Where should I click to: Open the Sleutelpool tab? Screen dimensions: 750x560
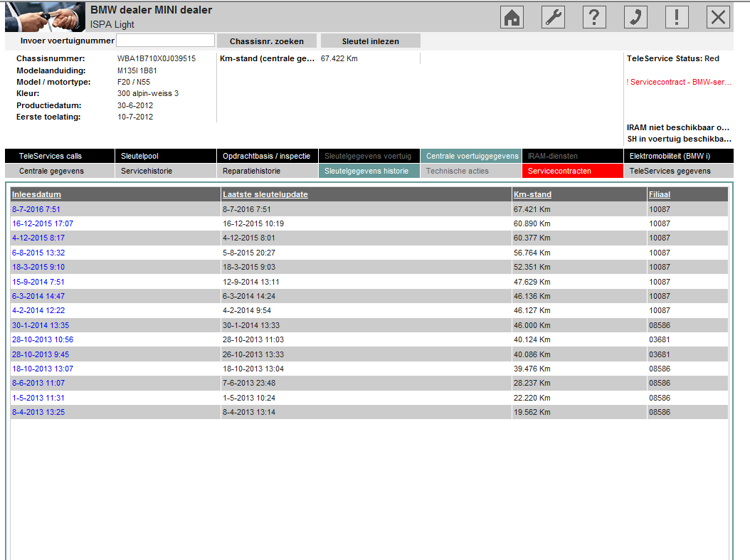166,156
